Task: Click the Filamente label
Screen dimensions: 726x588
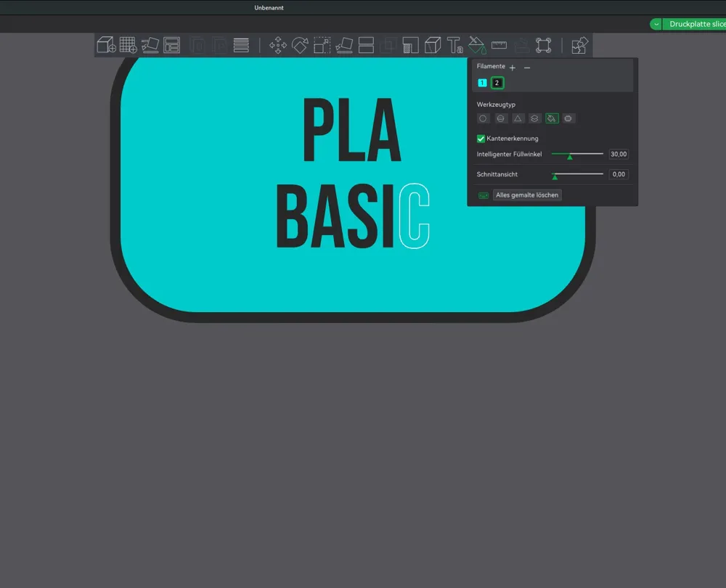Action: [491, 66]
